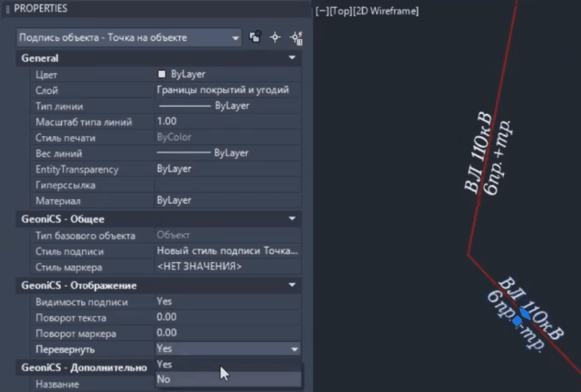
Task: Click the Цвет ByLayer color swatch
Action: tap(162, 74)
